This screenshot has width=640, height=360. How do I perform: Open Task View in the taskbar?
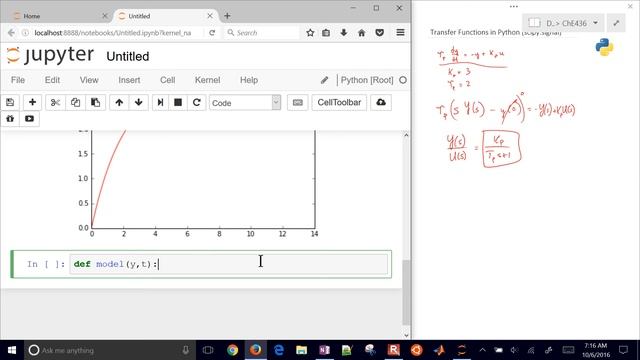(208, 350)
